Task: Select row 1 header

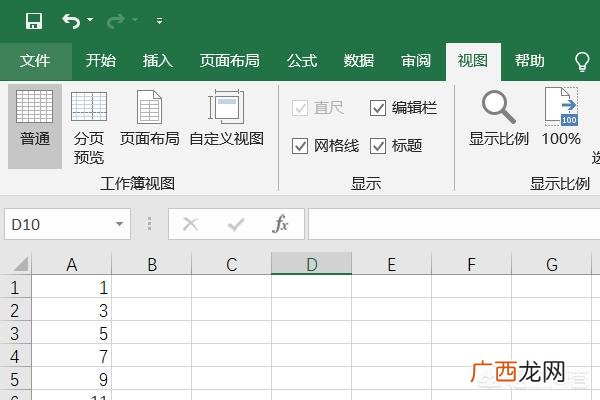Action: coord(15,287)
